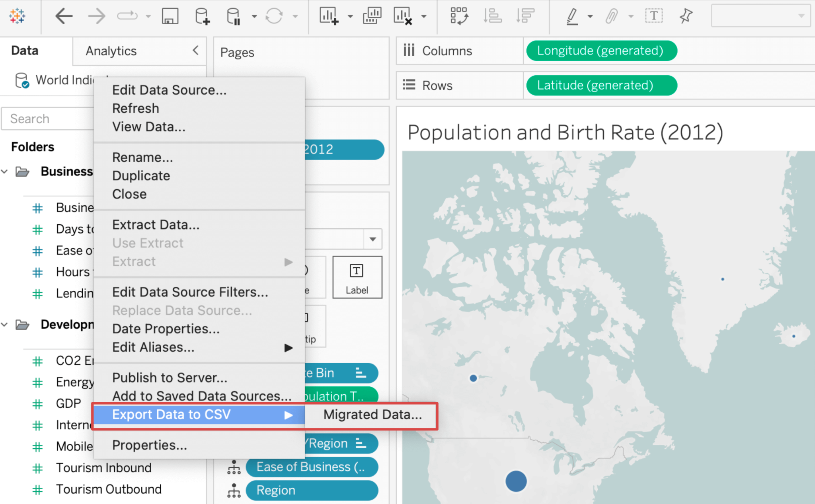Redo the last action
Screen dimensions: 815x504
click(96, 16)
